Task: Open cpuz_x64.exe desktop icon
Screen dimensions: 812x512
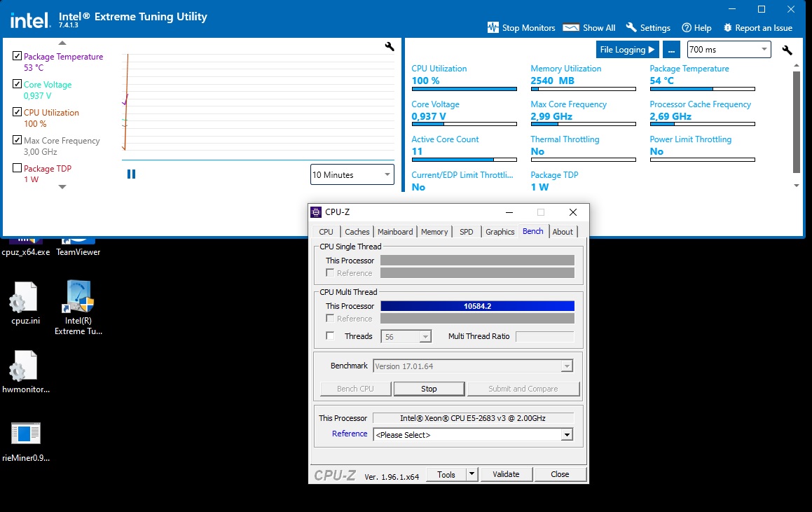Action: click(x=26, y=247)
